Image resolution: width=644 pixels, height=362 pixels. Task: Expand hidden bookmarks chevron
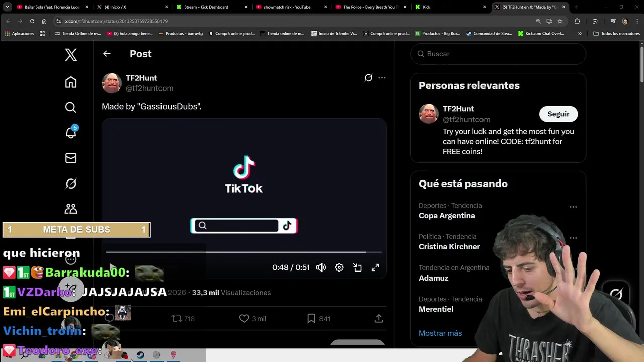pos(580,34)
